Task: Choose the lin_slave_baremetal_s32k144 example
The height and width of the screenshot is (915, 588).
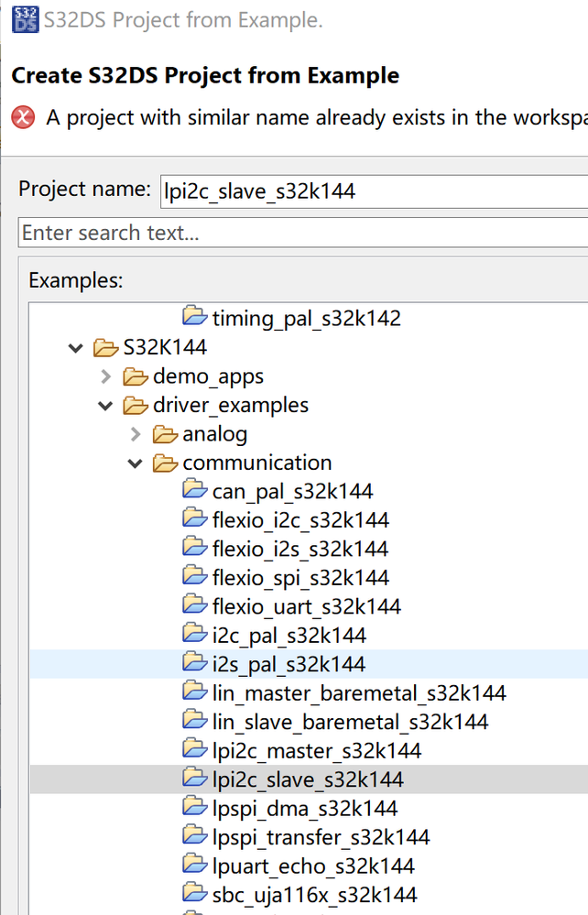Action: coord(351,723)
